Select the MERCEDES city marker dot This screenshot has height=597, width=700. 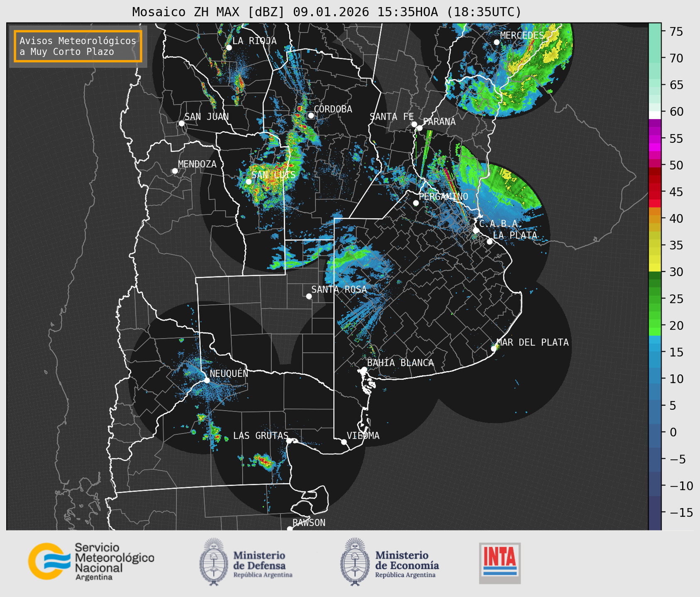pyautogui.click(x=496, y=42)
